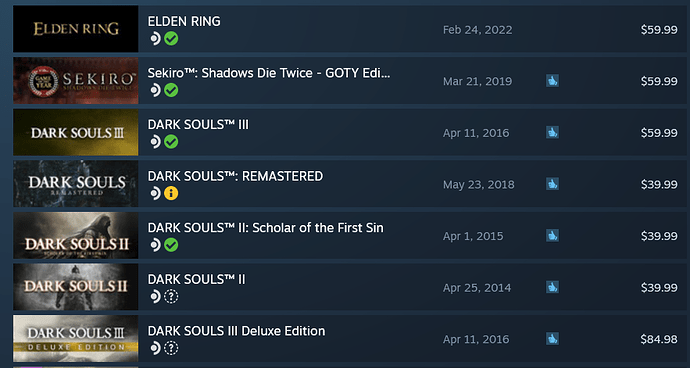
Task: Click question mark badge under DARK SOULS III Deluxe Edition
Action: [171, 348]
